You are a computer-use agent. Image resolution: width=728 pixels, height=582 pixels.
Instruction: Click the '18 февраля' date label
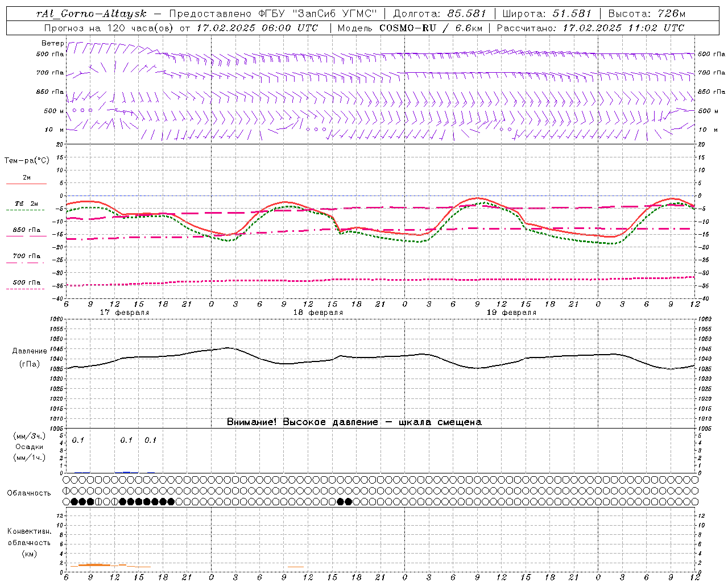318,313
